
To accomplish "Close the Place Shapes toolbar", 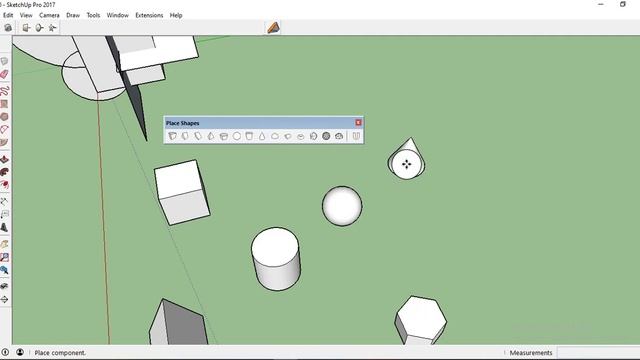I will tap(358, 122).
